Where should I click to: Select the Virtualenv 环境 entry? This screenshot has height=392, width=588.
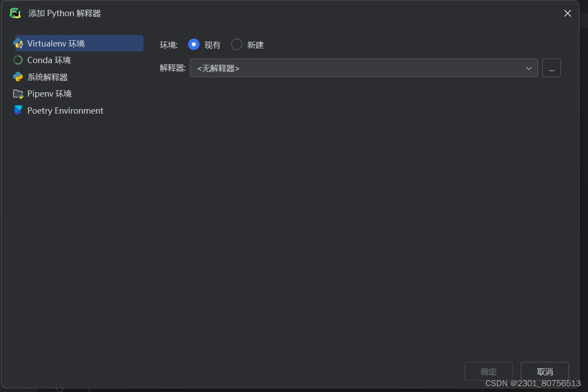[79, 43]
